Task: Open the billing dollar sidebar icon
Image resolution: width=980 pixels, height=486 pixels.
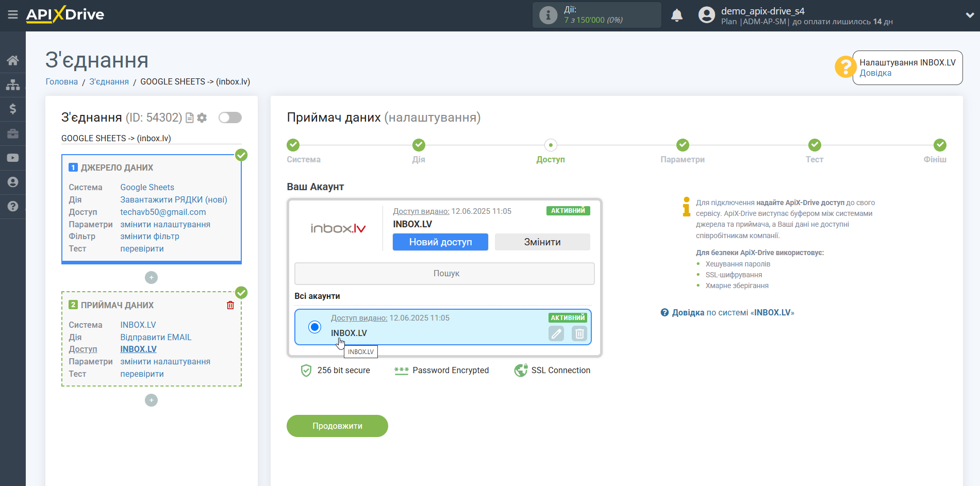Action: coord(13,109)
